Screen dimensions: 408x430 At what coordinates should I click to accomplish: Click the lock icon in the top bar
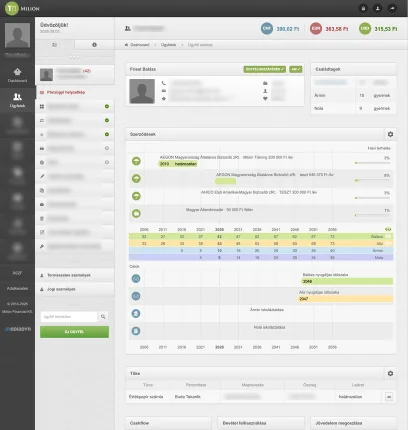[x=363, y=8]
